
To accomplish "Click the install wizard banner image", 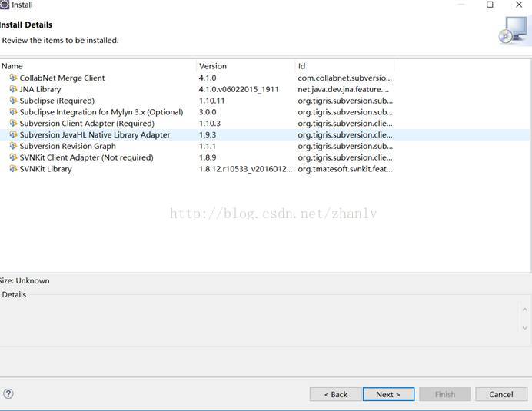I will point(514,30).
